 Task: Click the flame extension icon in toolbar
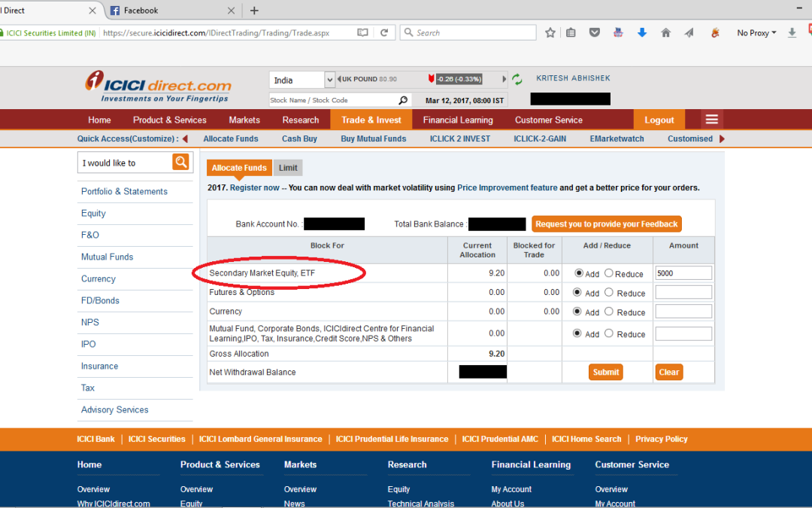click(x=715, y=32)
